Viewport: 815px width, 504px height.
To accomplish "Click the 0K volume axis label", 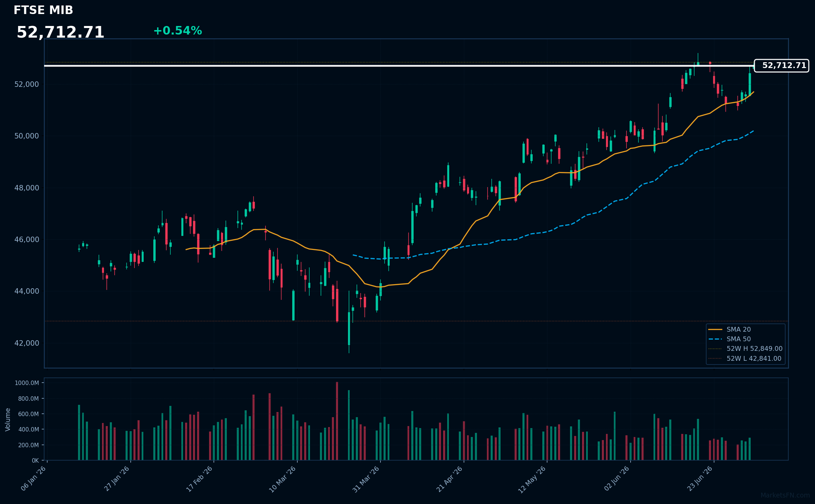I will (35, 461).
